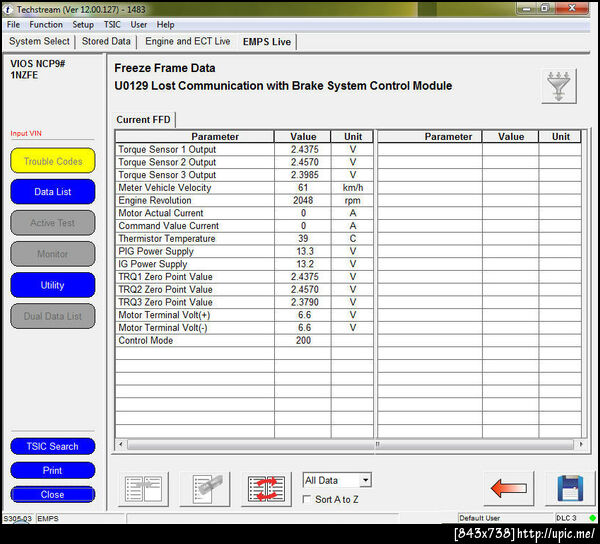
Task: Select the Control Mode row
Action: 244,340
